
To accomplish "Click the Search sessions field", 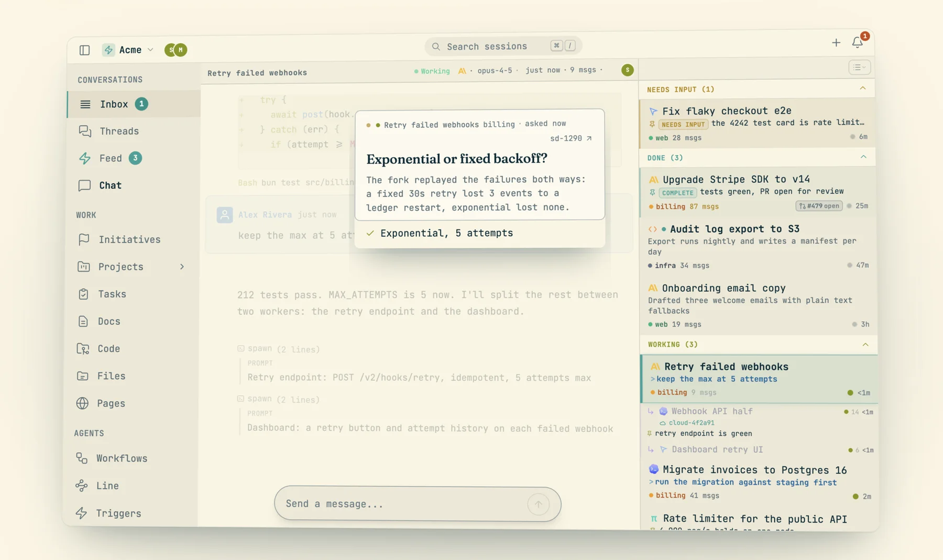I will pyautogui.click(x=503, y=46).
